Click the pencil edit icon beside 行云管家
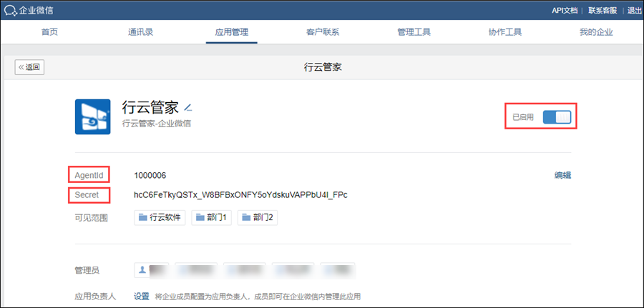 coord(188,108)
